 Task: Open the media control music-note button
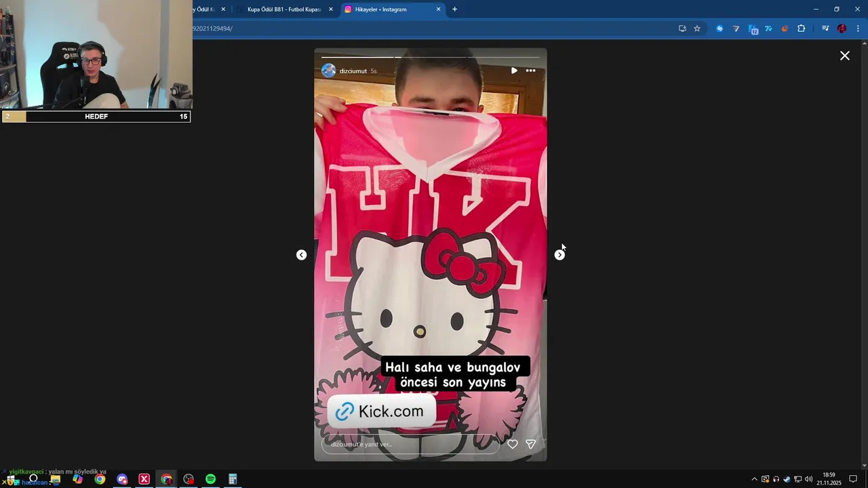coord(825,28)
